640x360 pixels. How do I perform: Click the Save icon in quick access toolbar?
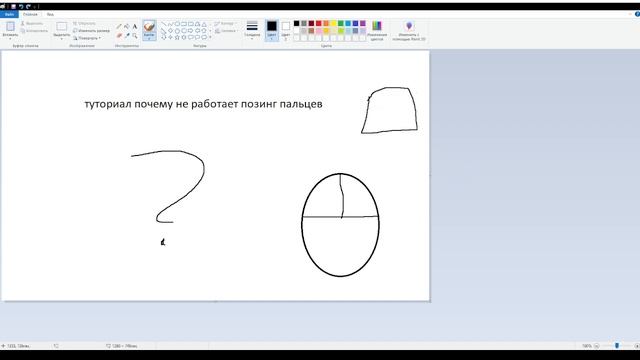[13, 7]
